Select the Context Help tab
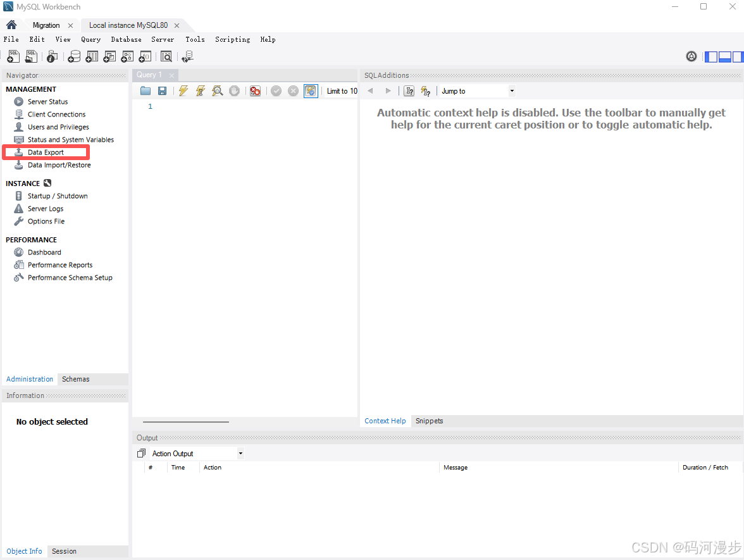744x560 pixels. pos(385,421)
